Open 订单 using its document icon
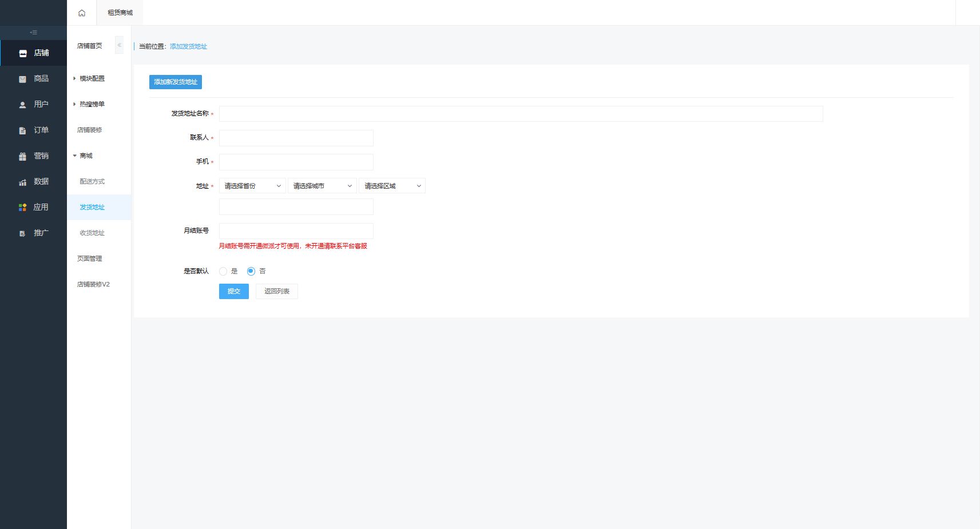The height and width of the screenshot is (529, 980). tap(23, 130)
